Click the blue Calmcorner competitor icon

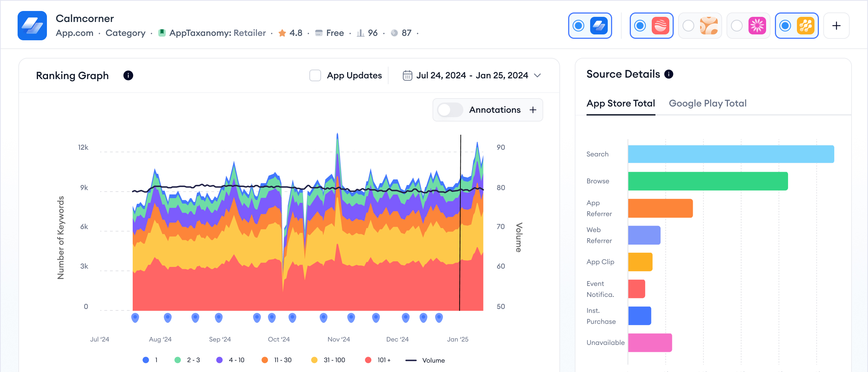click(x=599, y=26)
